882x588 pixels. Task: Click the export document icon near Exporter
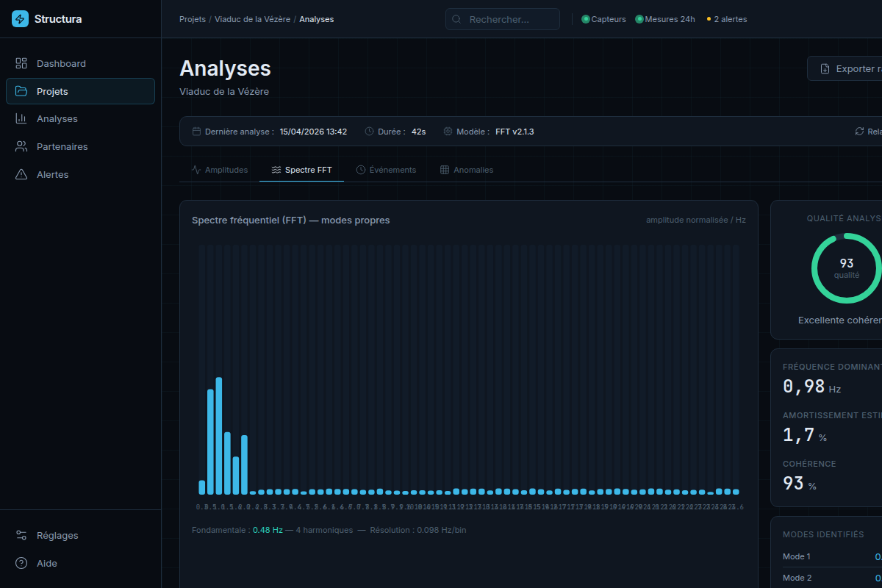coord(825,68)
